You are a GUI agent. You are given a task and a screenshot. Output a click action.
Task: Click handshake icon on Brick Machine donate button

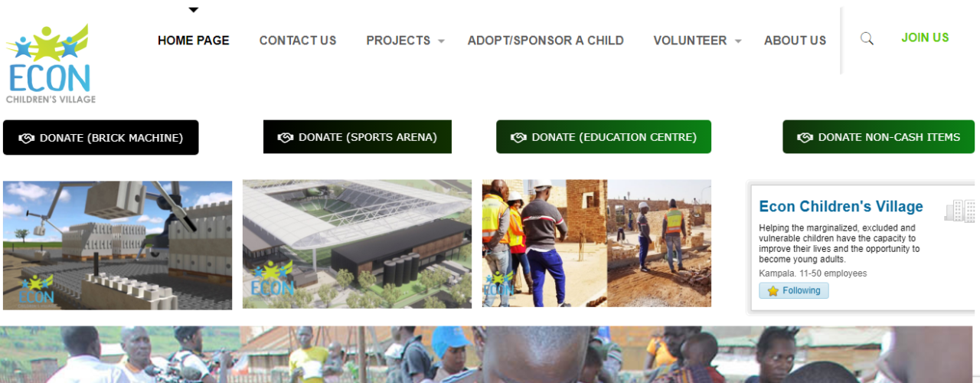click(x=27, y=138)
